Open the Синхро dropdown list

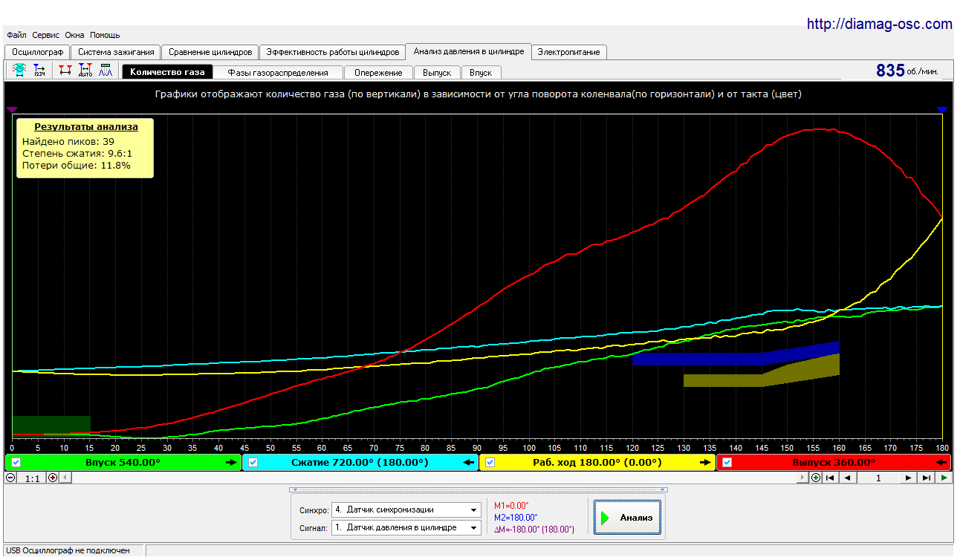point(406,509)
